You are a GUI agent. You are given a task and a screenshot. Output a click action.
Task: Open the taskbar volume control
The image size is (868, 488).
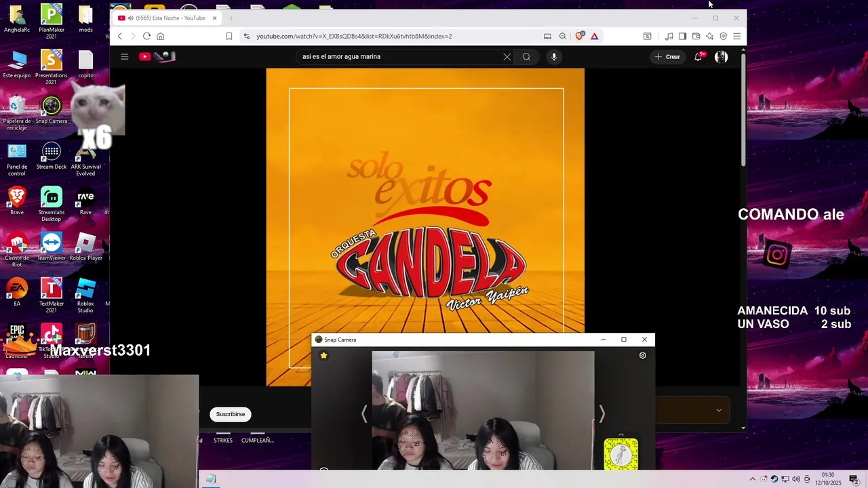point(796,479)
